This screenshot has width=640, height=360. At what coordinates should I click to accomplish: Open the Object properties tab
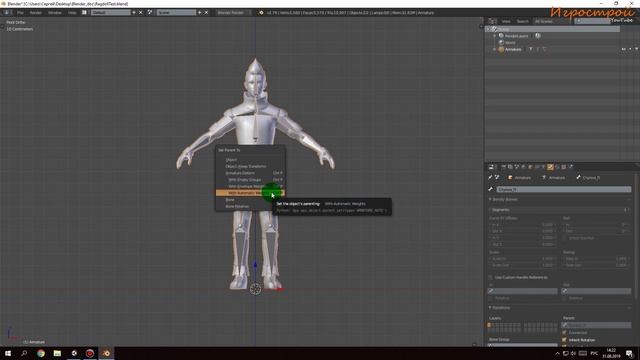tap(530, 167)
